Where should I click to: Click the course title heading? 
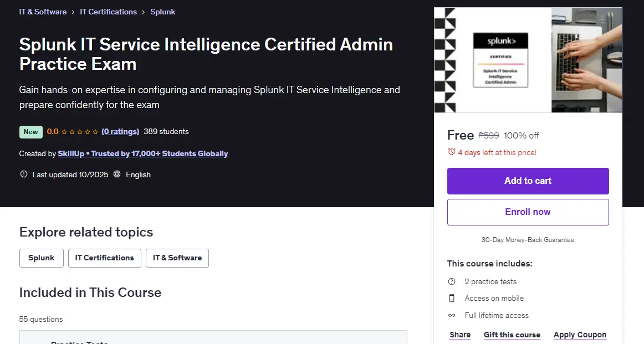[x=206, y=54]
